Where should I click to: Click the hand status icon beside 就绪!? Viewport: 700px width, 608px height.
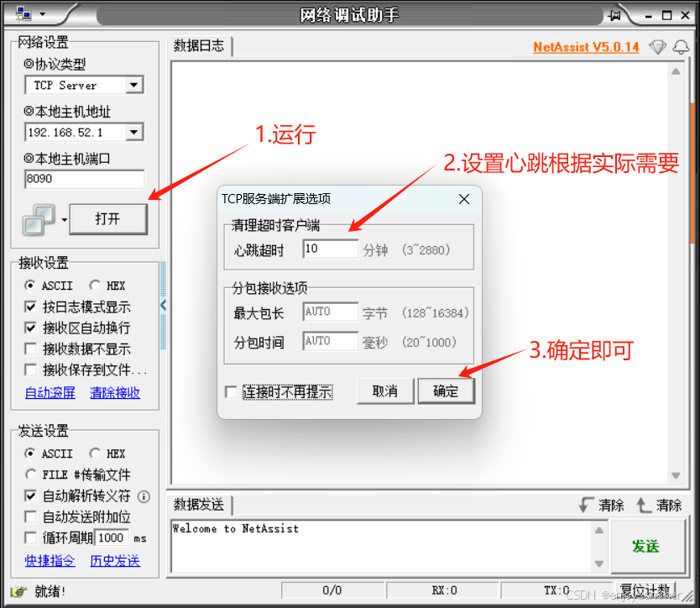coord(18,591)
